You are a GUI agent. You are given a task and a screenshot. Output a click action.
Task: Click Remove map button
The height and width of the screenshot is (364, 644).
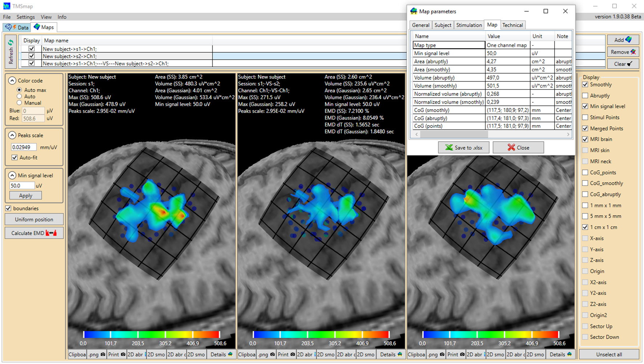click(623, 52)
